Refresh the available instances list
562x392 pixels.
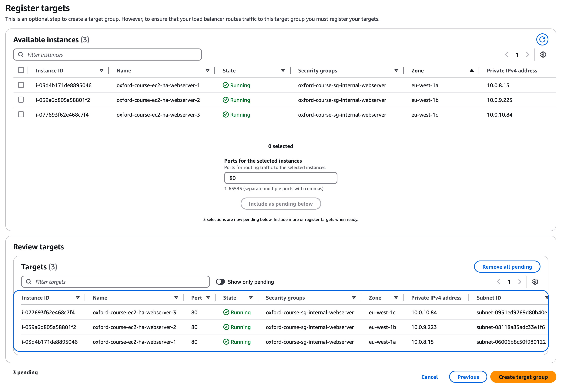[542, 40]
